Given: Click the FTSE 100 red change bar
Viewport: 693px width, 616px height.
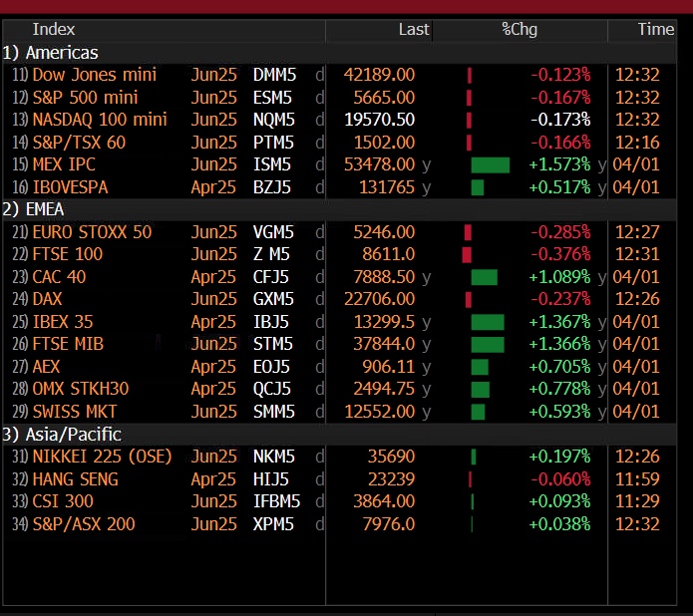Looking at the screenshot, I should click(x=467, y=255).
